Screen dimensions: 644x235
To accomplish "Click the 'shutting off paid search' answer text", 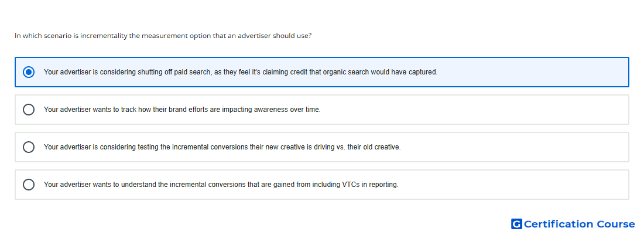I will click(241, 72).
